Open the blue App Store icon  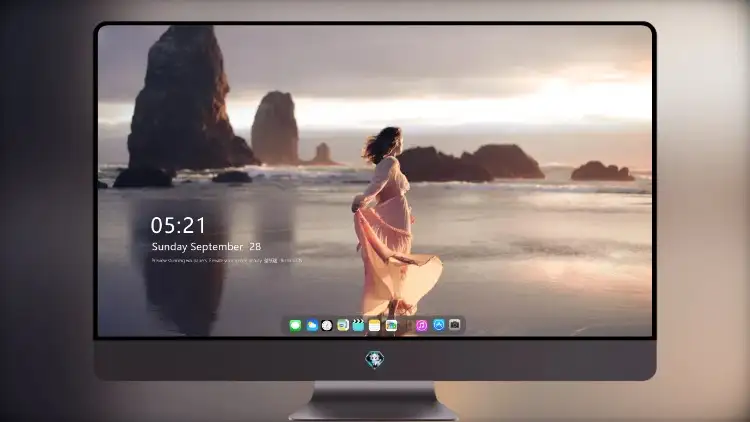pos(439,325)
